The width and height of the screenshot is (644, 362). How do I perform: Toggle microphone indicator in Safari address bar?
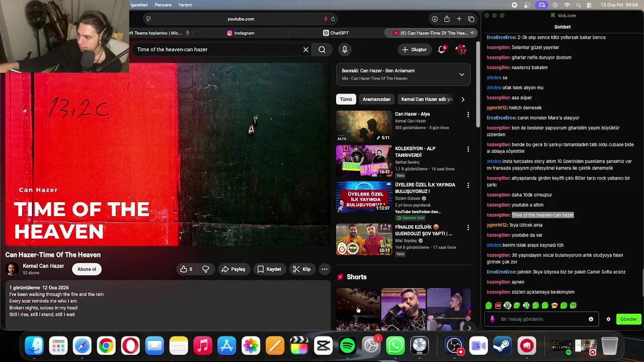tap(326, 19)
